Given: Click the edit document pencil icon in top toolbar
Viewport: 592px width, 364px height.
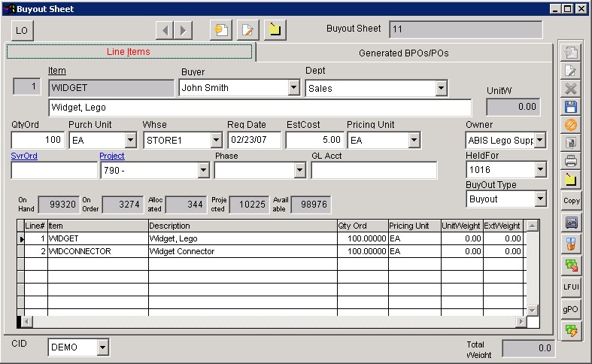Looking at the screenshot, I should click(248, 30).
